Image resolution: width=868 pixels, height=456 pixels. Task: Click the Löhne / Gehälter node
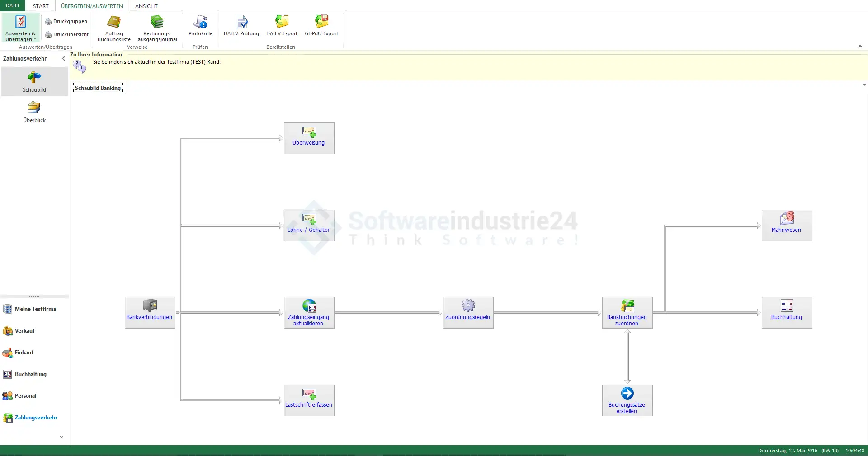[x=309, y=225]
